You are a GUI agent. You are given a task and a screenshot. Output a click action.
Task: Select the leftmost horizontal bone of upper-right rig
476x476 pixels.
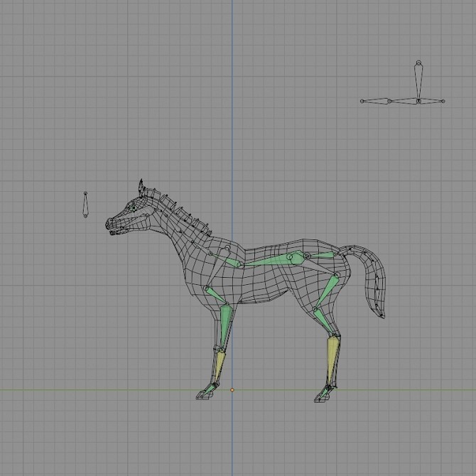tap(375, 101)
